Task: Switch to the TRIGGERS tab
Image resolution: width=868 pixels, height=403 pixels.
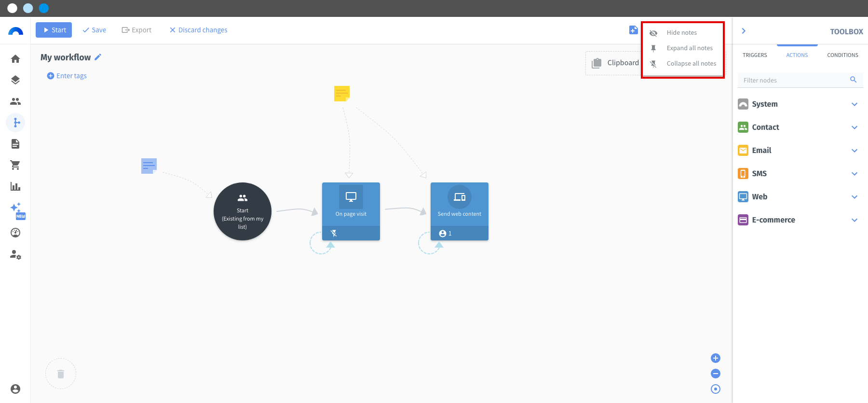Action: click(x=755, y=55)
